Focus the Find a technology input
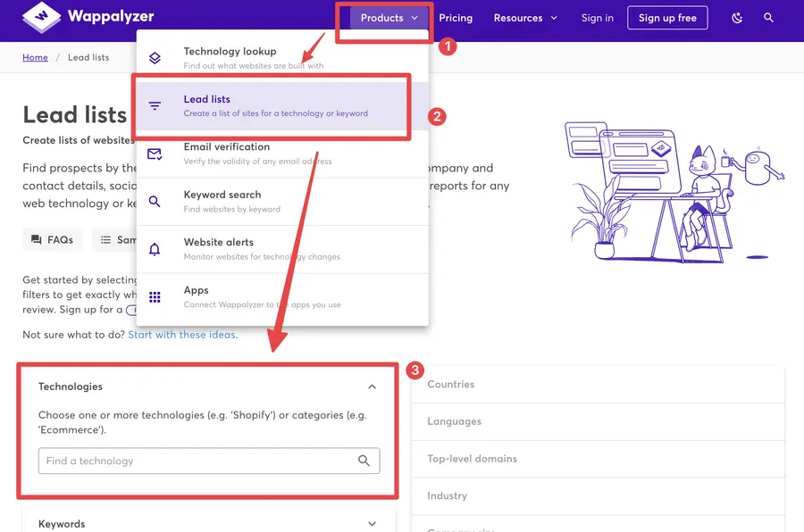The width and height of the screenshot is (804, 532). pyautogui.click(x=209, y=461)
